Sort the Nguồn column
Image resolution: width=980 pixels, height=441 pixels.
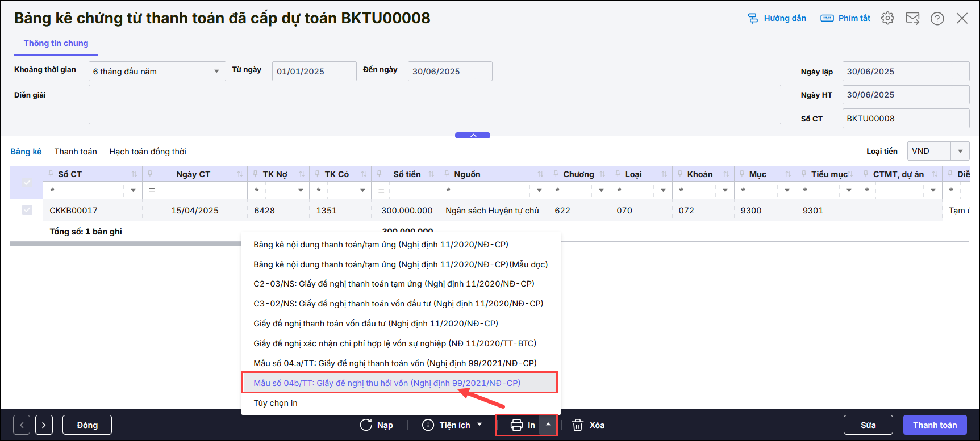coord(540,174)
